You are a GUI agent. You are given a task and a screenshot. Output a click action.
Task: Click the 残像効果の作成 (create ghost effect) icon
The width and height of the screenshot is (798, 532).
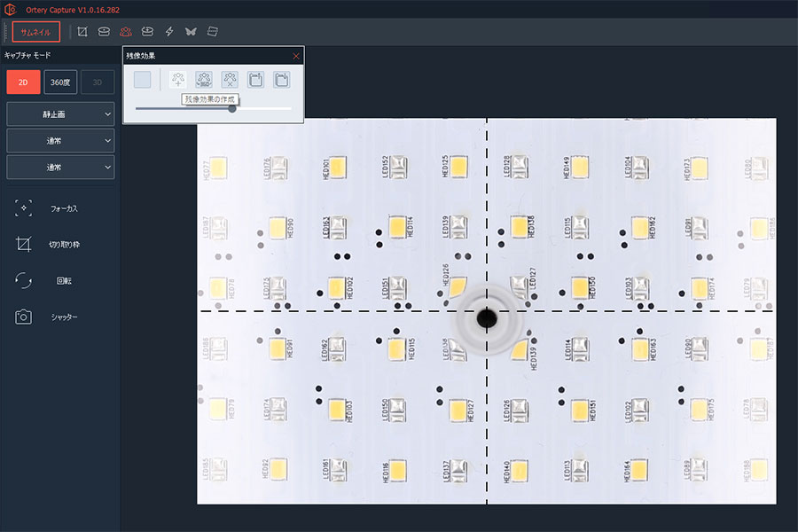click(178, 80)
